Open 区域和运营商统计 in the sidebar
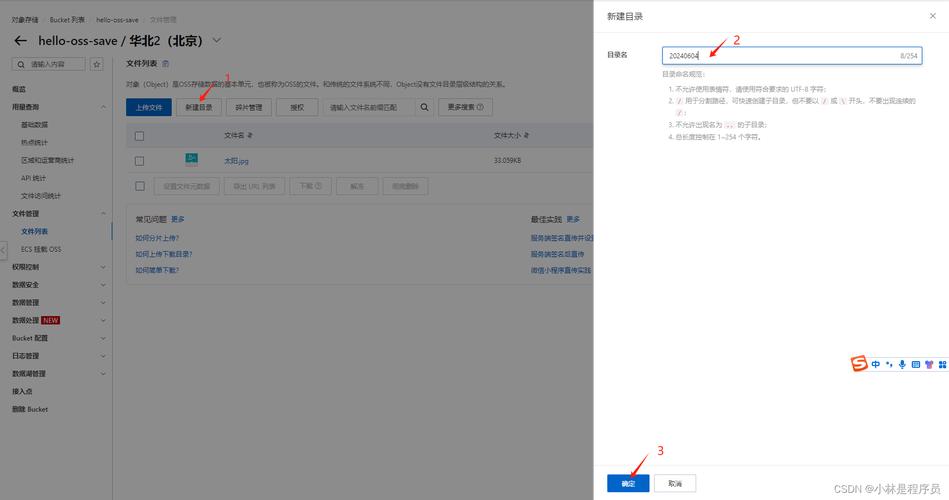This screenshot has width=949, height=500. tap(47, 160)
